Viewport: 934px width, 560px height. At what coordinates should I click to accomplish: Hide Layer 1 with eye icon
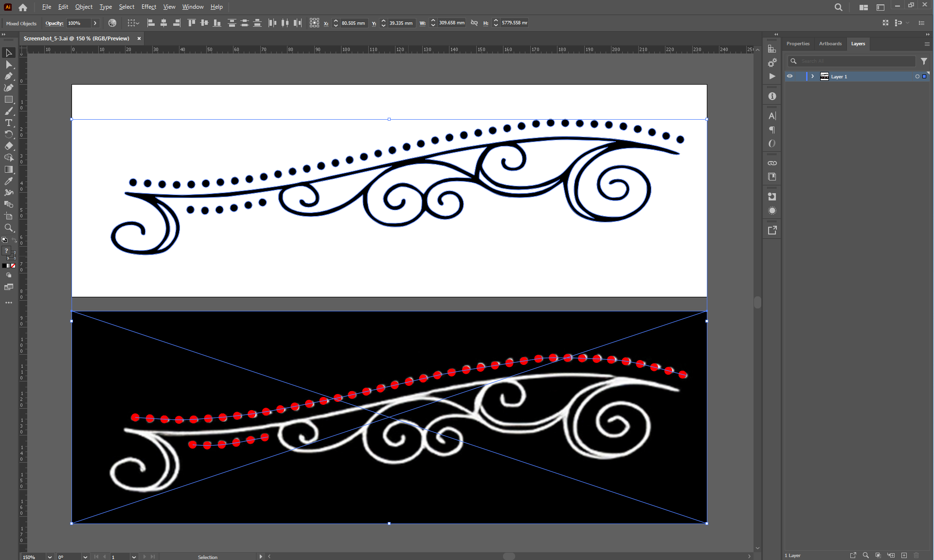pyautogui.click(x=790, y=76)
